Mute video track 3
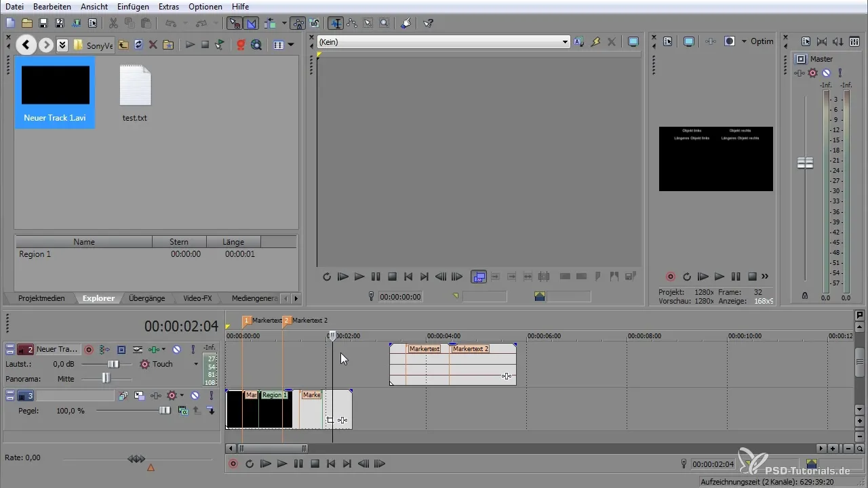The width and height of the screenshot is (868, 488). click(x=195, y=395)
